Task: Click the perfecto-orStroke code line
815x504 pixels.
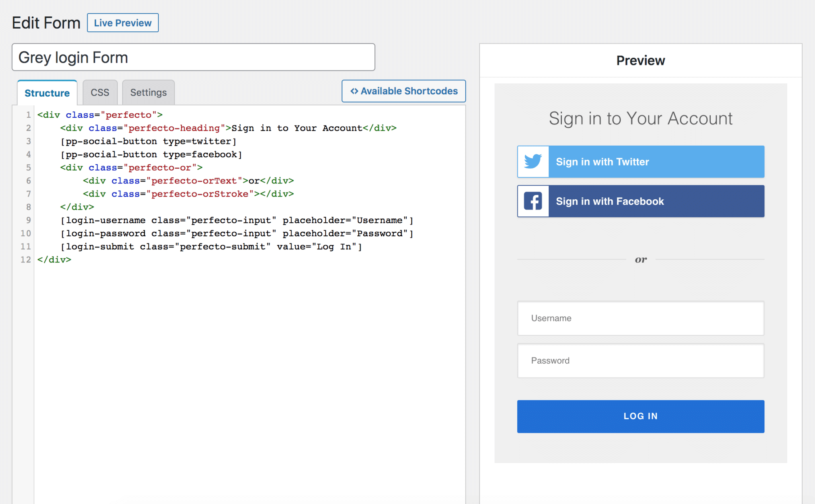Action: click(x=188, y=194)
